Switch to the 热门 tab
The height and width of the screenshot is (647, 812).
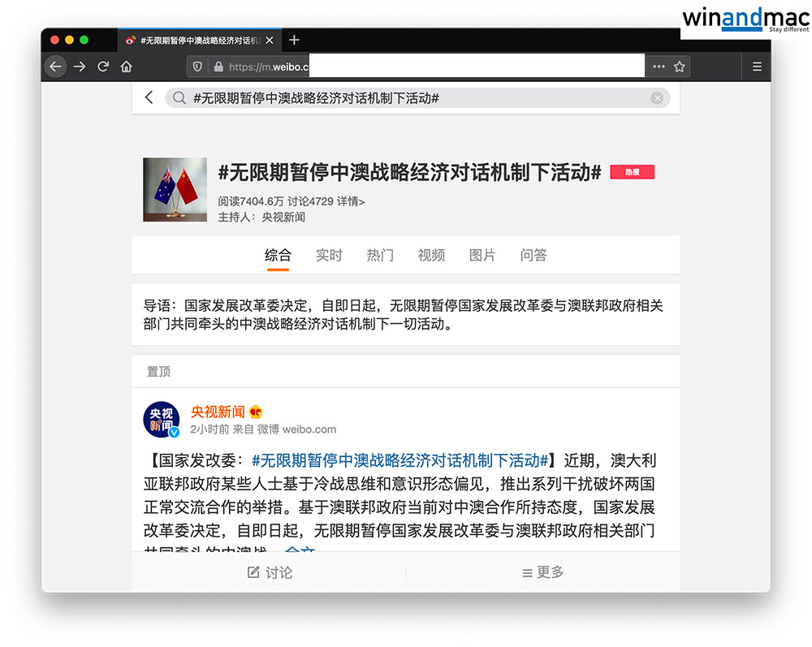[x=380, y=255]
